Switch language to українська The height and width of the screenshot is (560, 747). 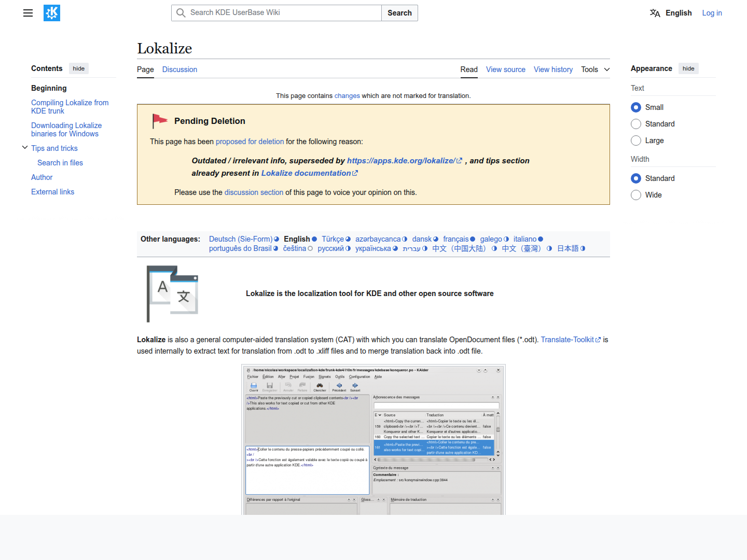point(373,248)
